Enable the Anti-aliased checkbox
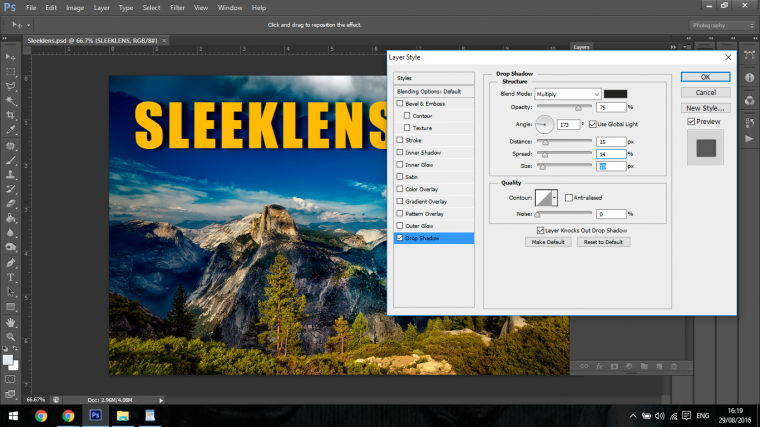The height and width of the screenshot is (427, 760). [569, 197]
